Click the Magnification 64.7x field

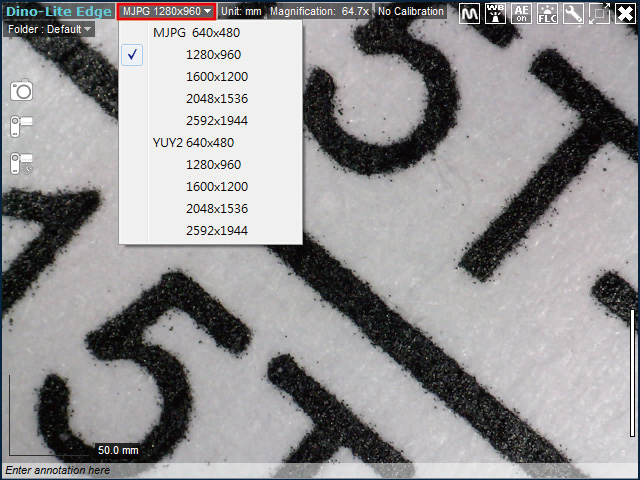pyautogui.click(x=319, y=11)
